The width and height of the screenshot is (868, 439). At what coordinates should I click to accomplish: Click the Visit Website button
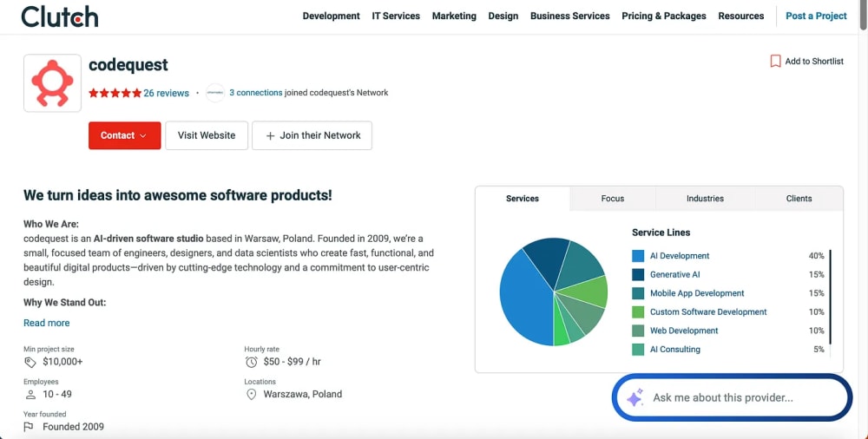coord(207,135)
